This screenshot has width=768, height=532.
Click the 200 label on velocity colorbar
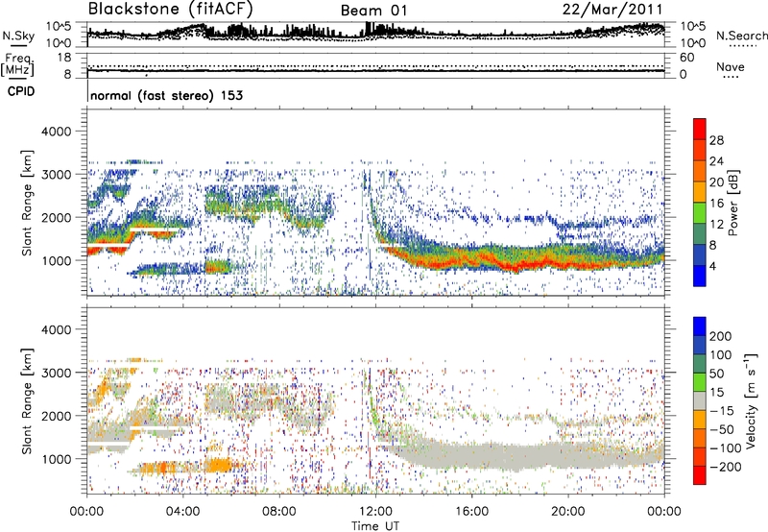pos(721,336)
